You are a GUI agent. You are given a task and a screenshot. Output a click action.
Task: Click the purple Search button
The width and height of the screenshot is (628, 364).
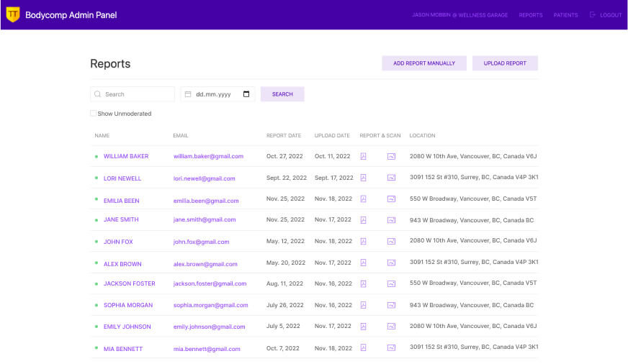click(x=282, y=94)
